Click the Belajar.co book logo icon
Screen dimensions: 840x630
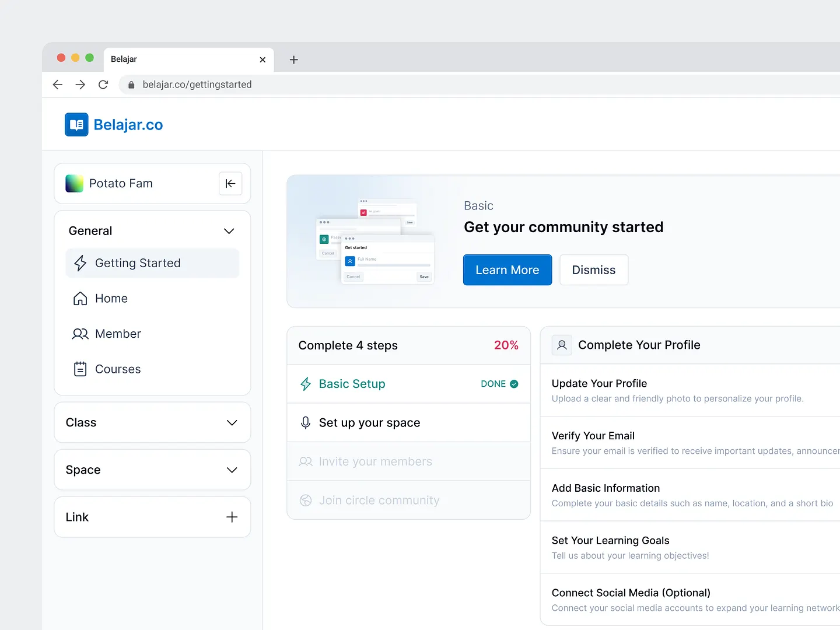click(76, 124)
